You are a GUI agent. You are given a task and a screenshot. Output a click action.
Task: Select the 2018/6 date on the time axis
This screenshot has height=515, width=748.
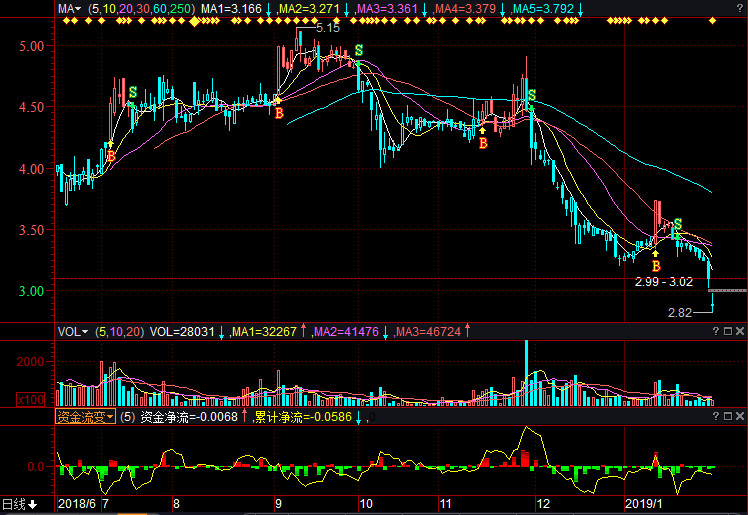[x=75, y=503]
